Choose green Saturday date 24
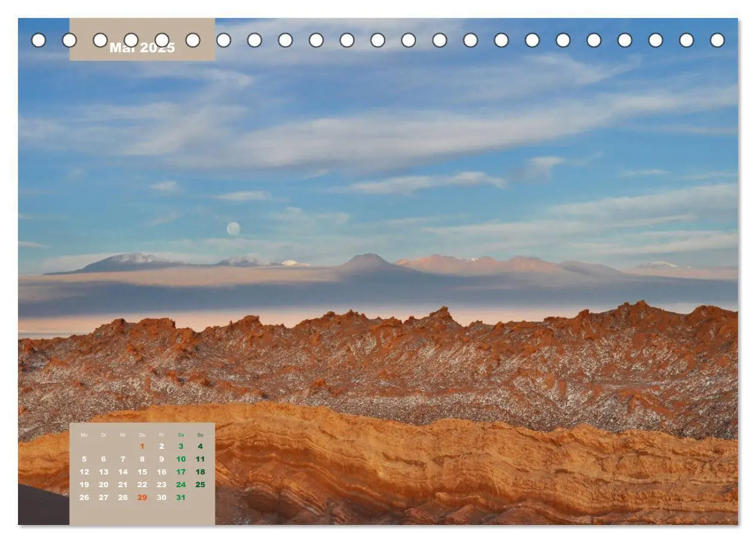The height and width of the screenshot is (543, 756). click(x=181, y=485)
